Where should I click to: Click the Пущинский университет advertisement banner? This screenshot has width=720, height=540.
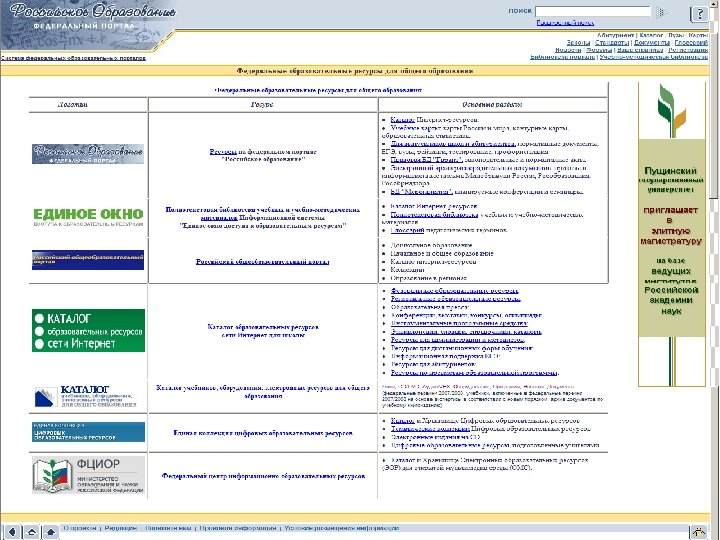coord(672,234)
